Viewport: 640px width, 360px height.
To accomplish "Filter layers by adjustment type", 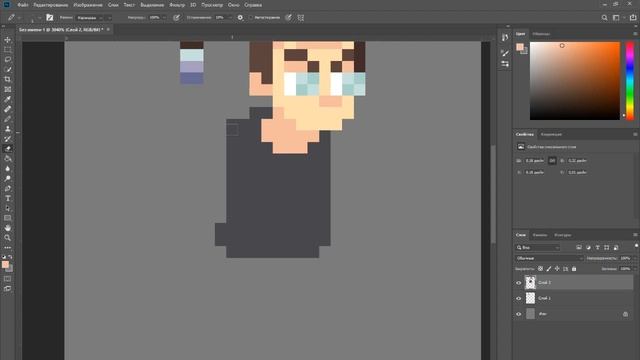I will coord(588,247).
